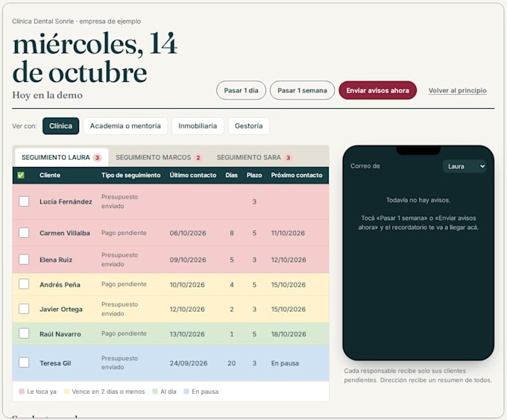Click the name 'Andrés Peña'
Image resolution: width=507 pixels, height=420 pixels.
point(60,285)
